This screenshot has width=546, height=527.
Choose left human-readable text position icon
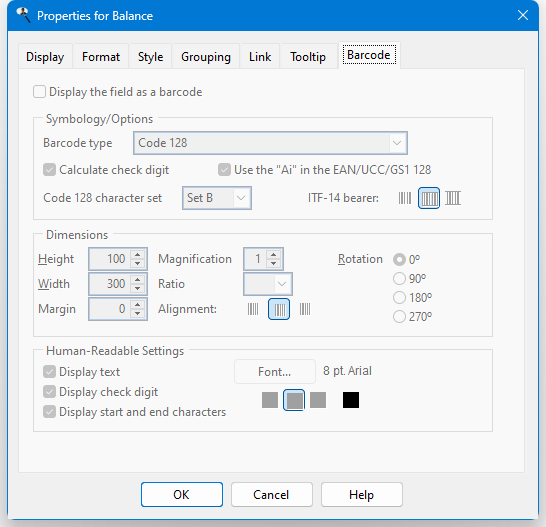(x=270, y=400)
